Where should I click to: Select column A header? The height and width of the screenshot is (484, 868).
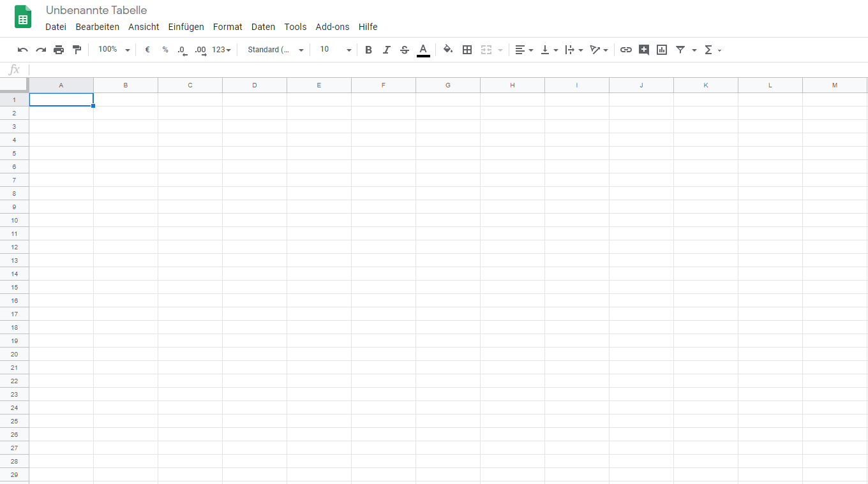[x=61, y=85]
